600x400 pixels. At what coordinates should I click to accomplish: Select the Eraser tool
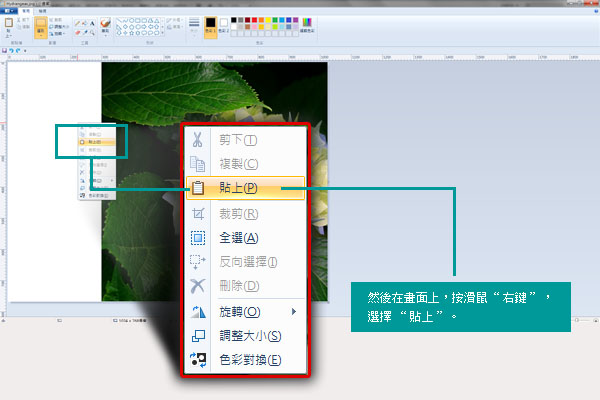(77, 33)
